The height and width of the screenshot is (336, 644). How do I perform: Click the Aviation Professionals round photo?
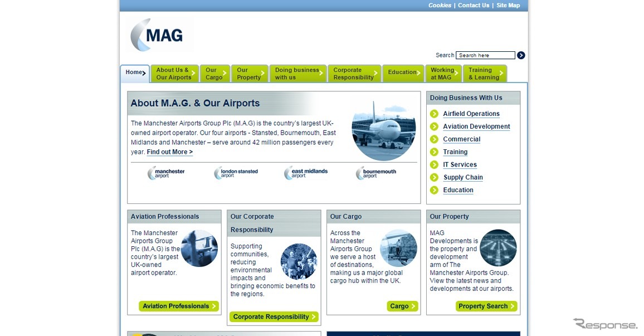tap(199, 249)
